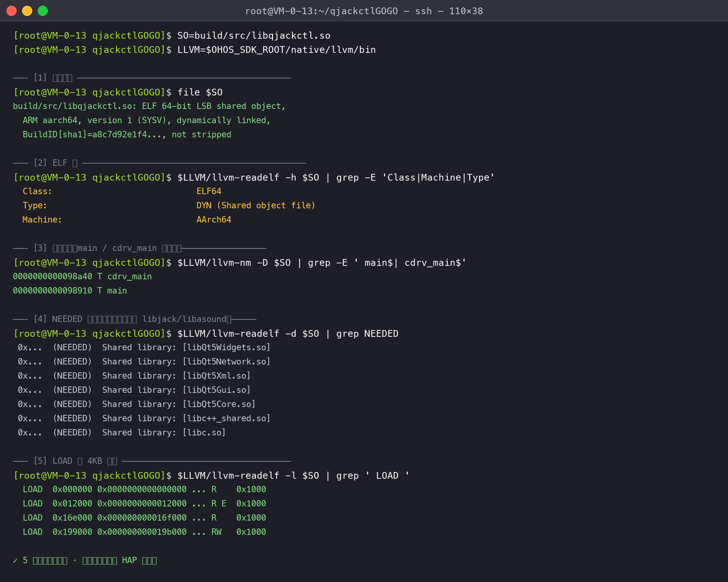Click 'DYN (Shared object file)' value

click(256, 205)
